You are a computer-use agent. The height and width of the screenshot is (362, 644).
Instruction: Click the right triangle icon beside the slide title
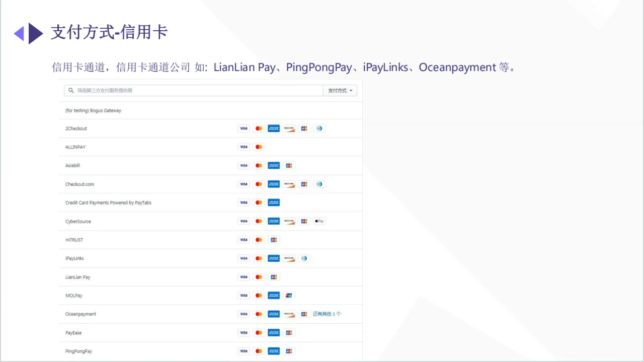[x=35, y=33]
